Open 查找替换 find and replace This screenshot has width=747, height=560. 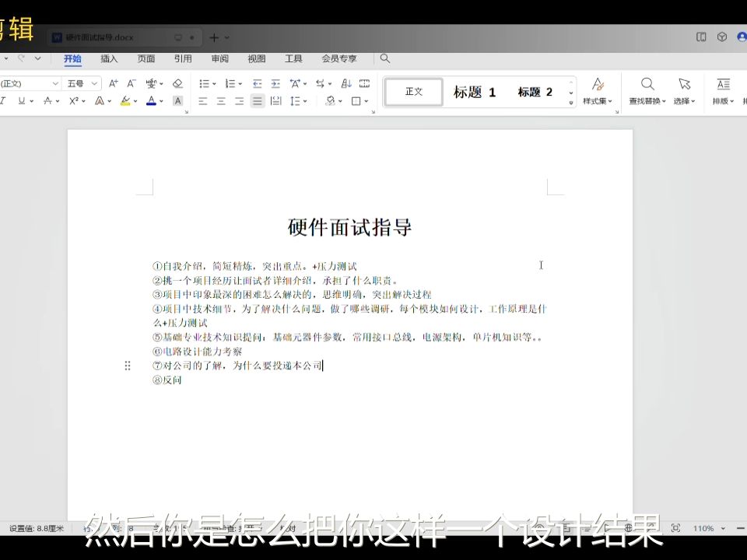[647, 92]
